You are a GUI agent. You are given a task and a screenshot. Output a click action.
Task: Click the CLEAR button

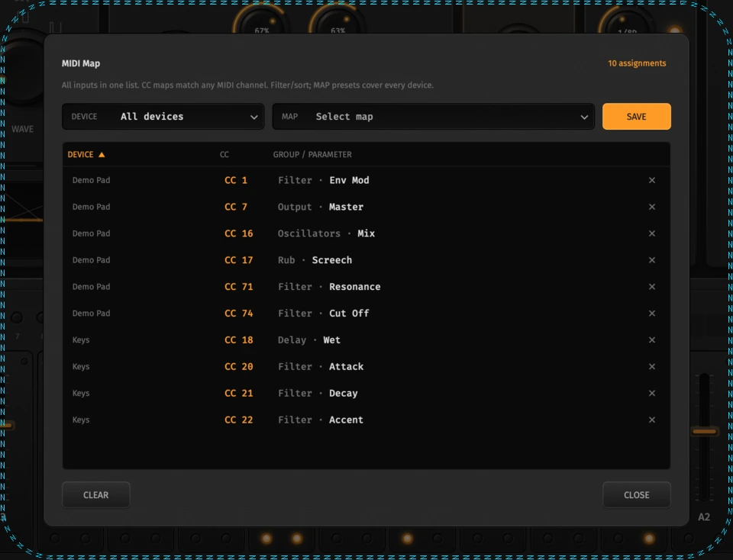(x=96, y=495)
